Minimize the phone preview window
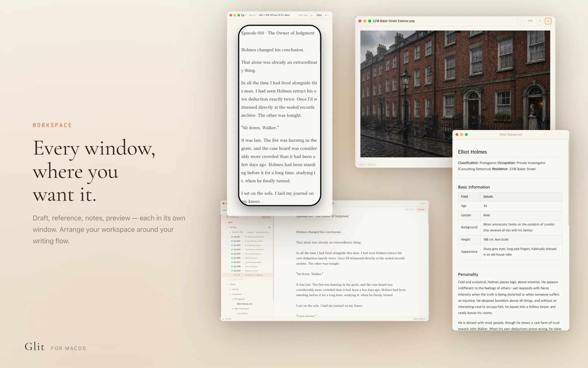588x368 pixels. 235,15
